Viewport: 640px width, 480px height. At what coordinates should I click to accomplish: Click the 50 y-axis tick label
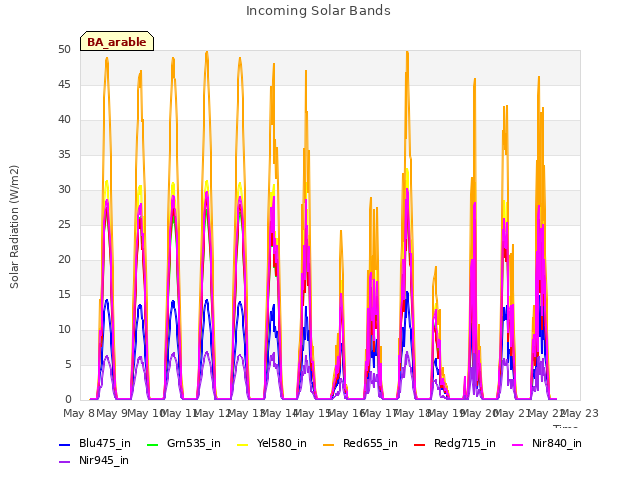click(64, 49)
